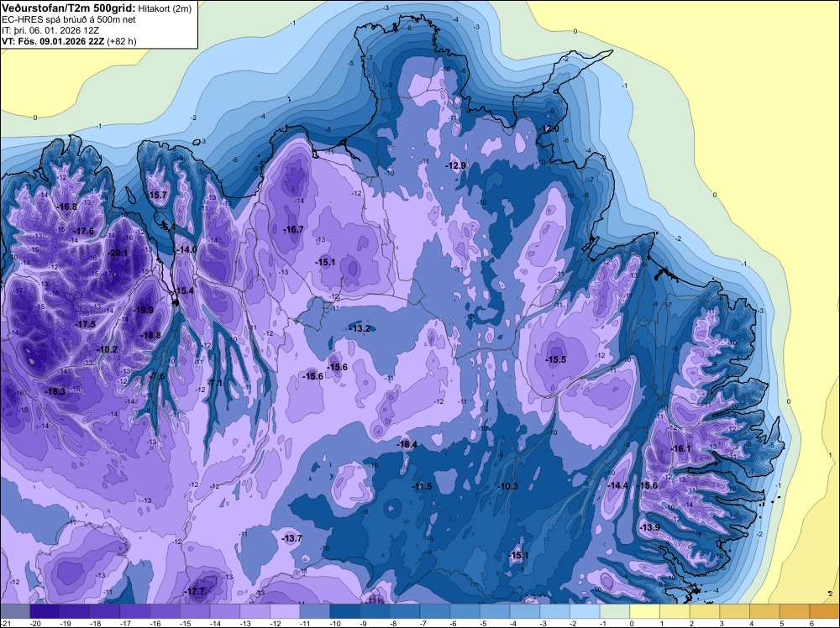Click the -16.4 temperature label
The height and width of the screenshot is (628, 840).
coord(407,444)
